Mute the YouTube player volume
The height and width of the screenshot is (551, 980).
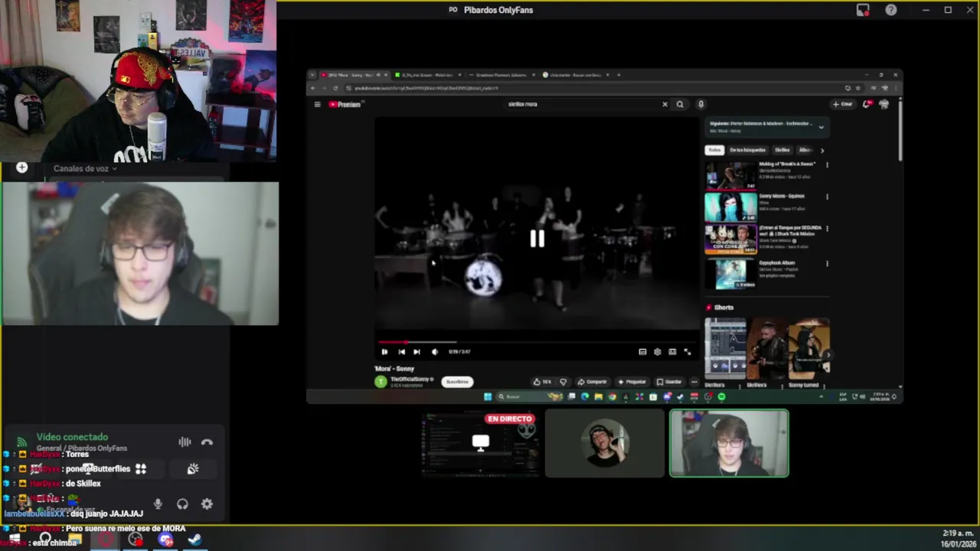click(435, 351)
